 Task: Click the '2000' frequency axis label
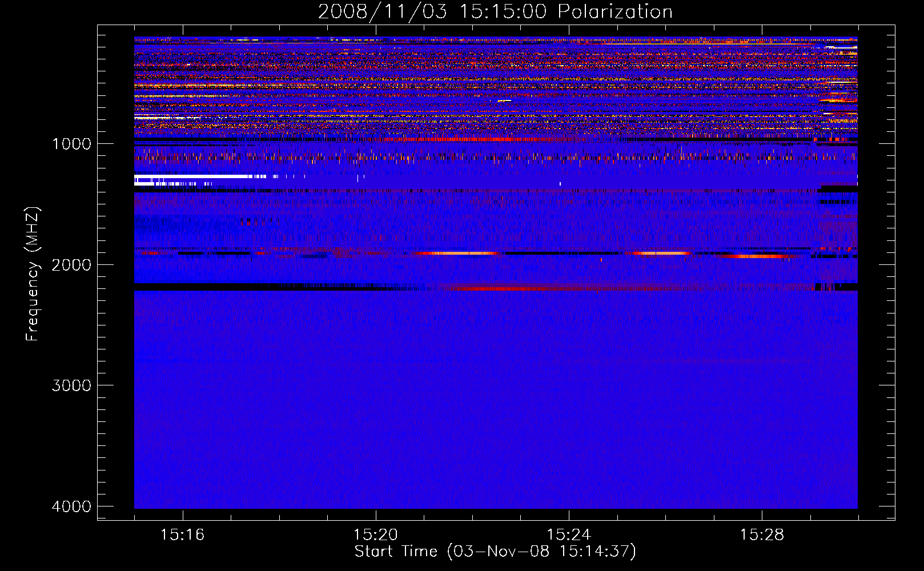tap(71, 265)
